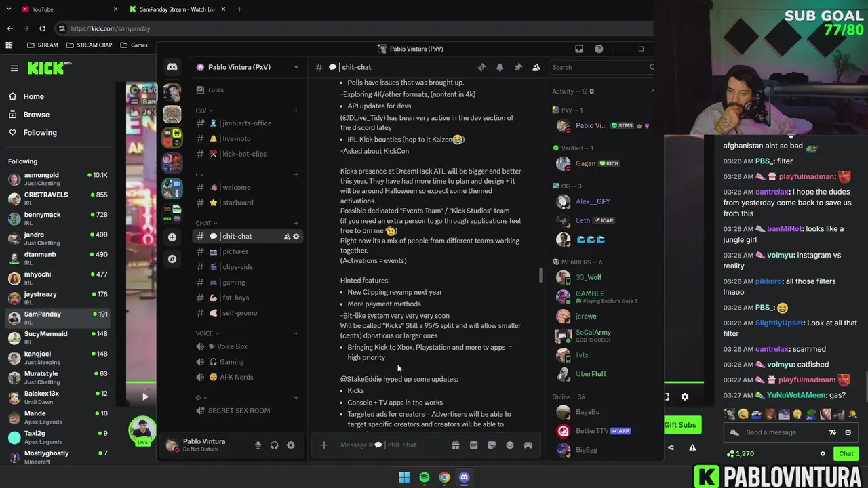This screenshot has height=488, width=868.
Task: Collapse the VOICE channel category
Action: tap(208, 333)
